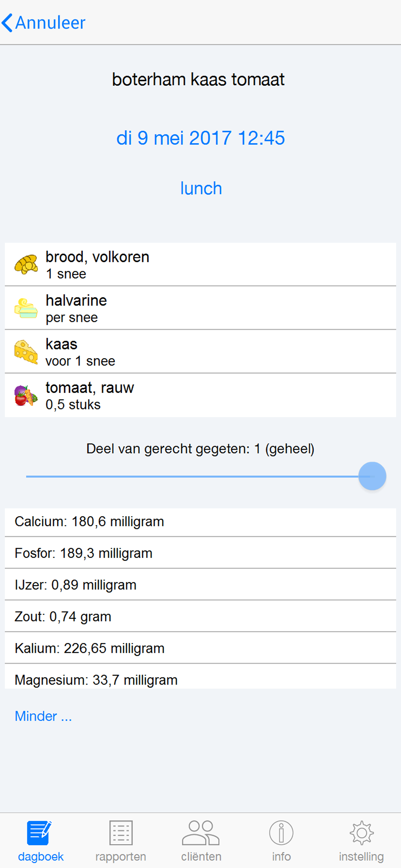Tap the bread icon for brood, volkoren
The height and width of the screenshot is (868, 401).
pyautogui.click(x=26, y=264)
